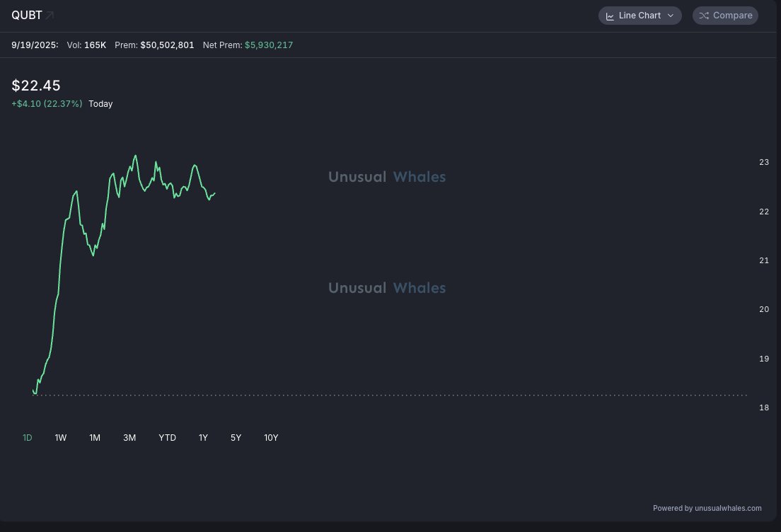Click the line chart icon in the chart type button
Image resolution: width=781 pixels, height=532 pixels.
(610, 16)
